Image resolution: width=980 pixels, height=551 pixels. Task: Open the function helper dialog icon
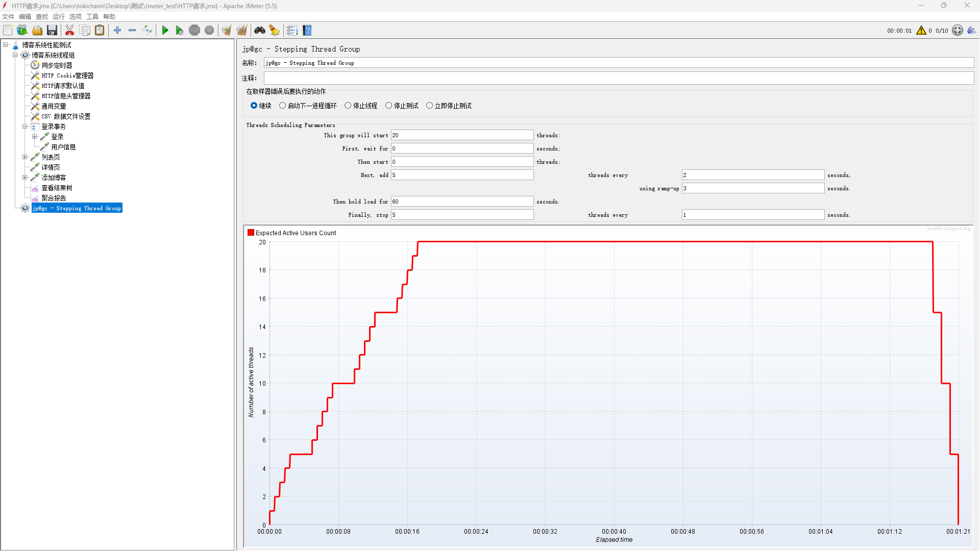click(292, 31)
